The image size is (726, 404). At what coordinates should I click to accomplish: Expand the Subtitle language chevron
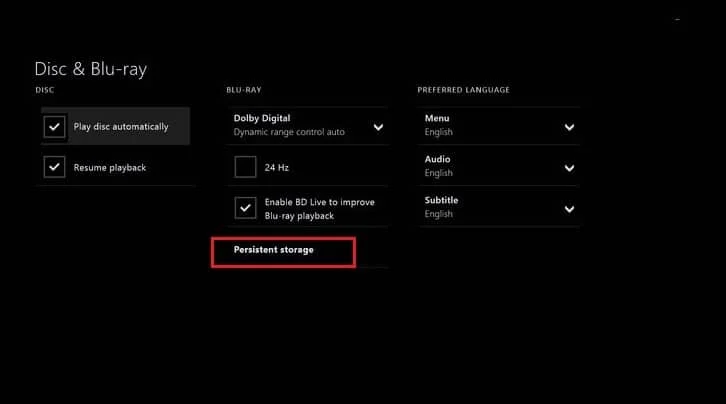570,209
